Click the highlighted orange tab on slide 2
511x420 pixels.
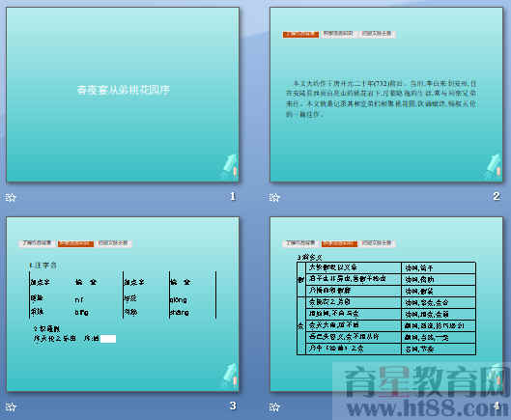(x=300, y=34)
